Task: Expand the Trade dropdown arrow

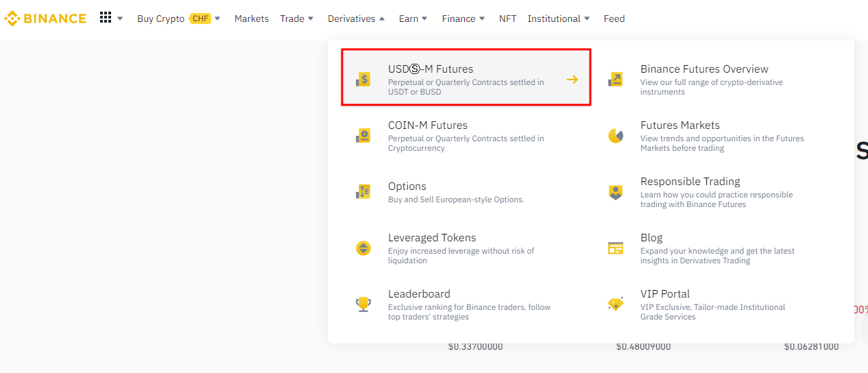Action: point(311,19)
